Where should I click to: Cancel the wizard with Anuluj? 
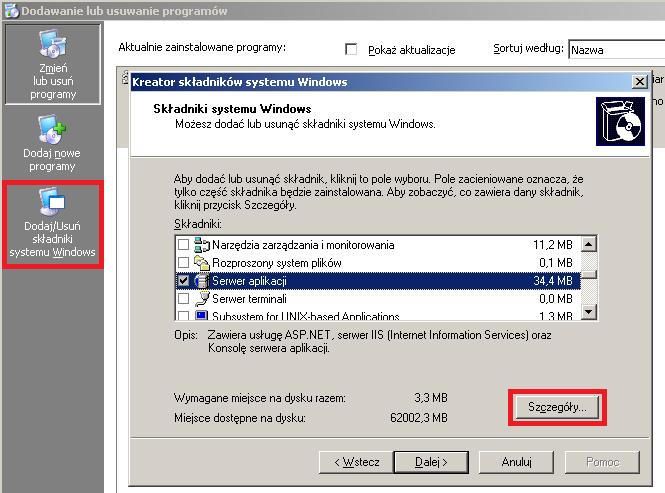click(x=516, y=462)
